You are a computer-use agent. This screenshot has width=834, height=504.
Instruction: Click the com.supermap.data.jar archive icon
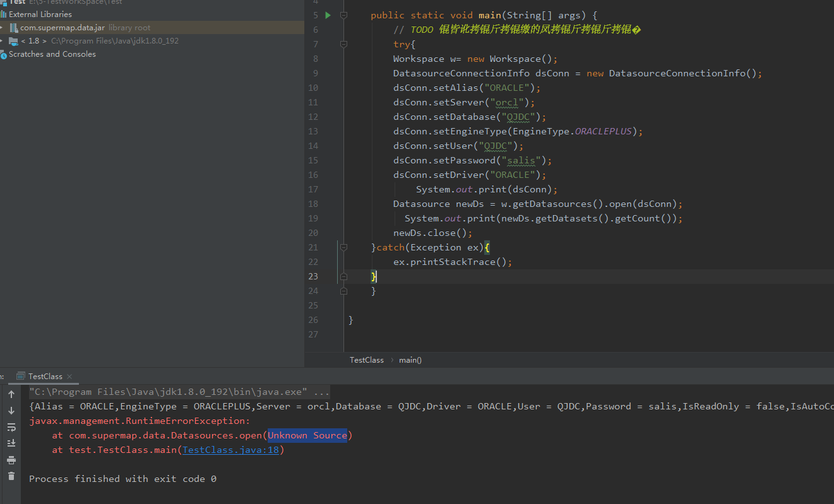[14, 28]
